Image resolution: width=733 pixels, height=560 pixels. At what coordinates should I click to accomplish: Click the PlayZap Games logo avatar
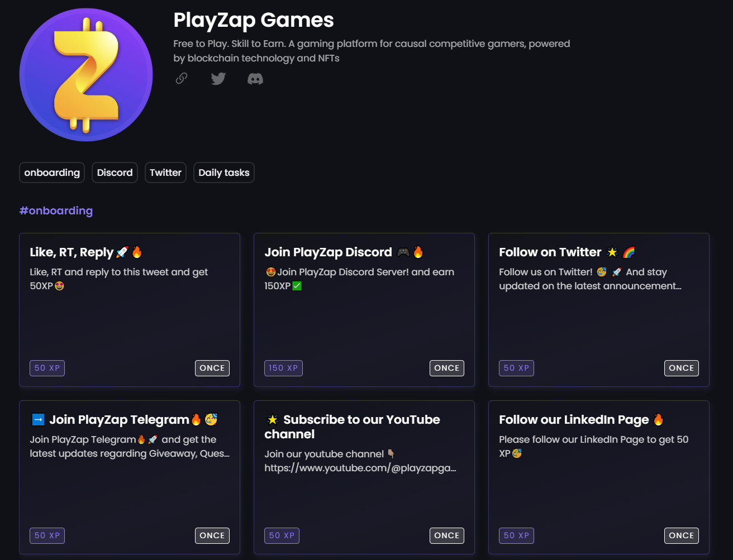click(x=85, y=74)
